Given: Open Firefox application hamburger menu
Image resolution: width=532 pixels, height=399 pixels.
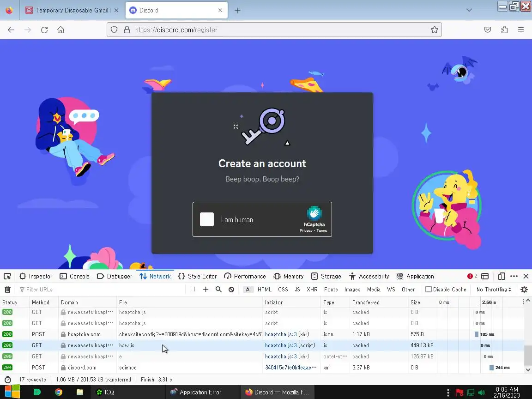Looking at the screenshot, I should pos(521,30).
